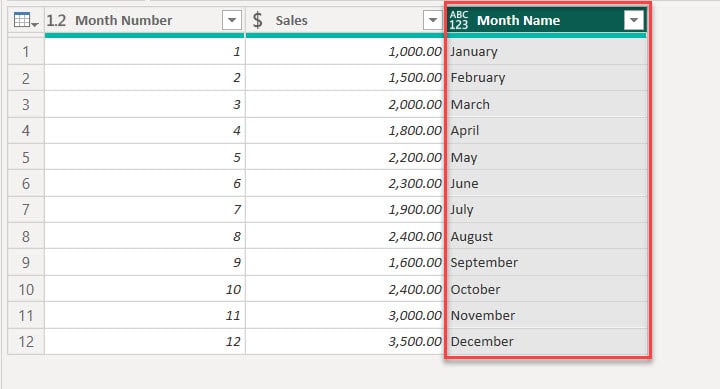This screenshot has height=389, width=720.
Task: Select row number 4
Action: click(26, 131)
